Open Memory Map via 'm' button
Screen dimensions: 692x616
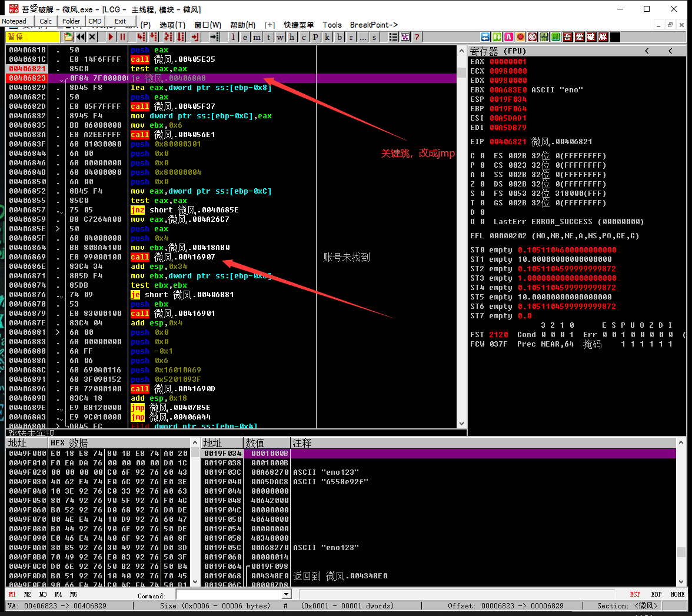tap(257, 37)
